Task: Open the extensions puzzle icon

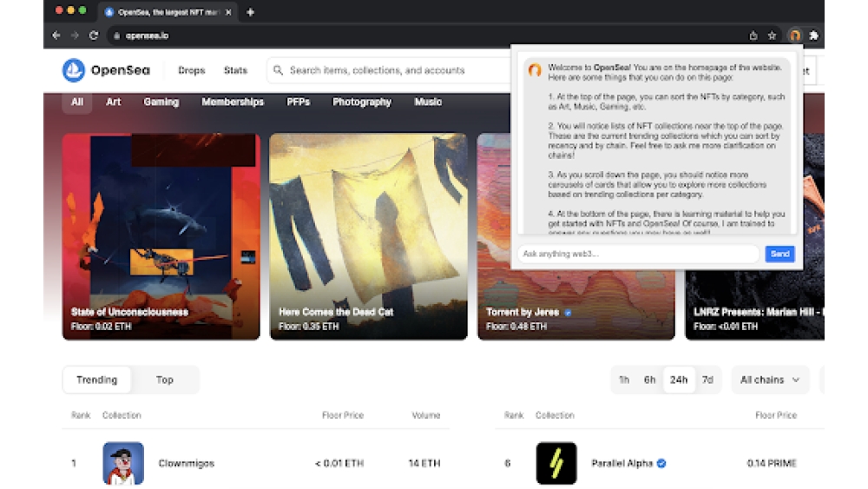Action: [x=813, y=36]
